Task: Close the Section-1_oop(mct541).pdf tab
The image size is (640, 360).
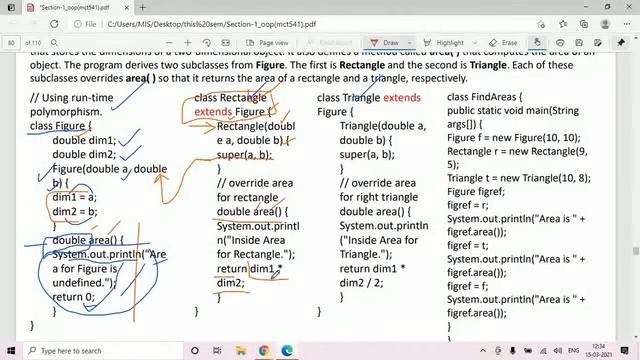Action: pos(127,7)
